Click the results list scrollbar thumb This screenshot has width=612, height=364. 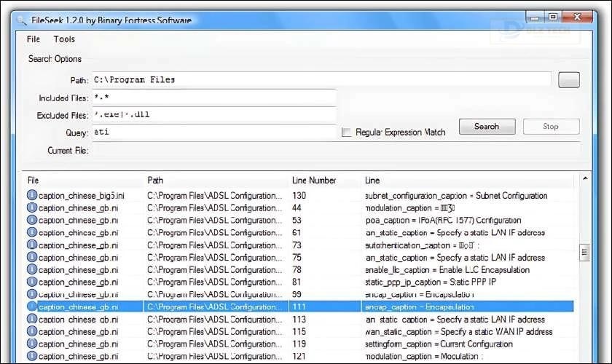[x=584, y=252]
